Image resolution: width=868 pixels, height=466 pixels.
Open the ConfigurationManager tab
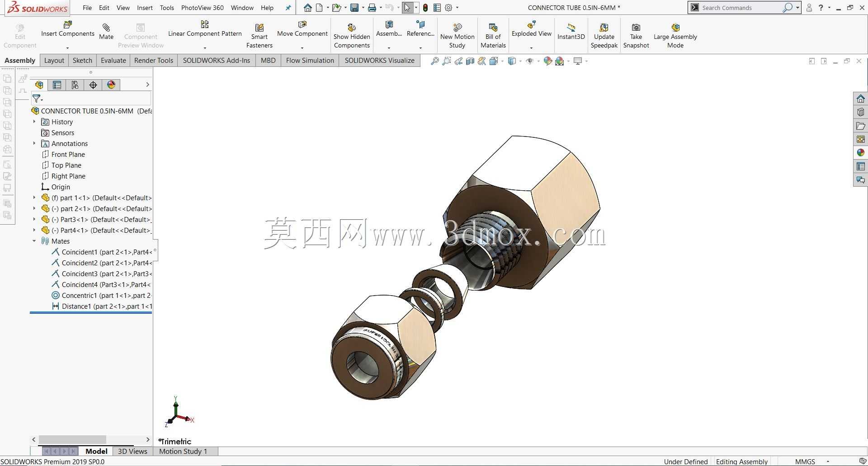point(75,85)
